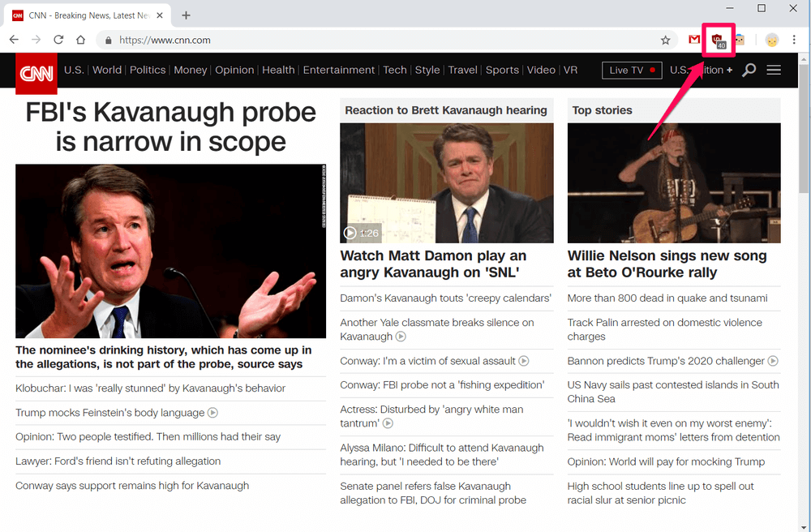
Task: Open "Klobuchar: I was 'really stunned'" story
Action: pos(151,388)
